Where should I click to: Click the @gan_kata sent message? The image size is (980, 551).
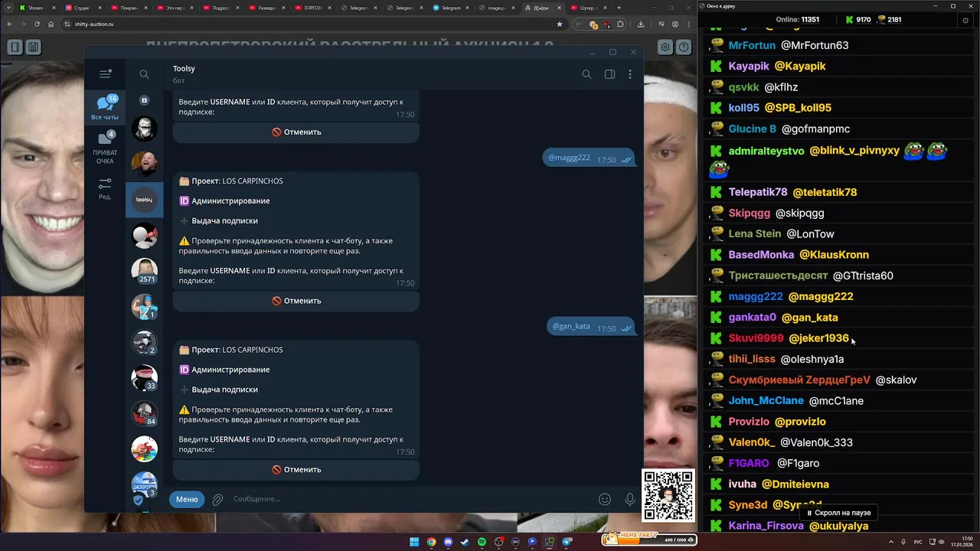(x=590, y=327)
